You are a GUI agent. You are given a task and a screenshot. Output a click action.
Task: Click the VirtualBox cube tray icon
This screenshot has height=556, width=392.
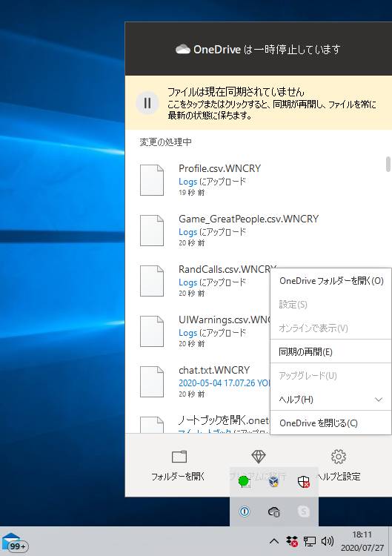pos(273,482)
